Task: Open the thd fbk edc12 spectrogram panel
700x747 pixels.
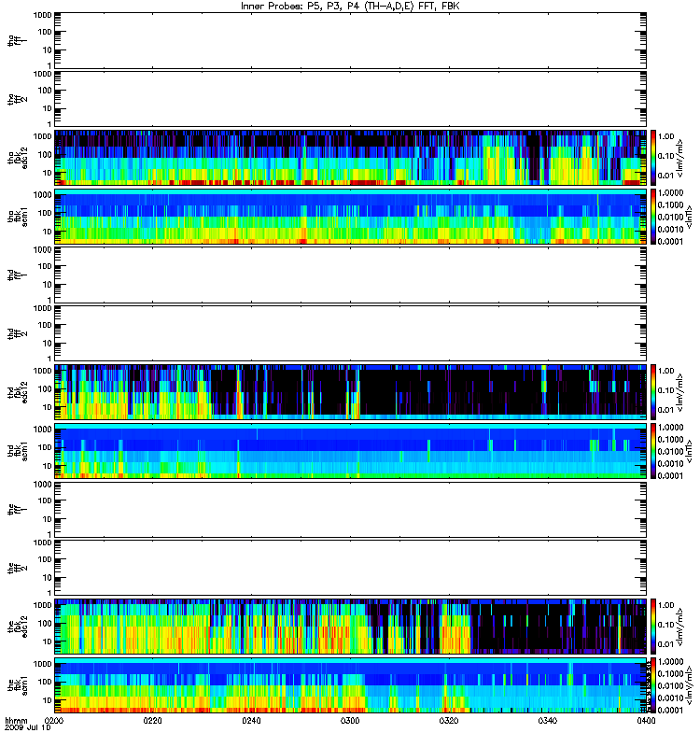Action: (x=351, y=391)
